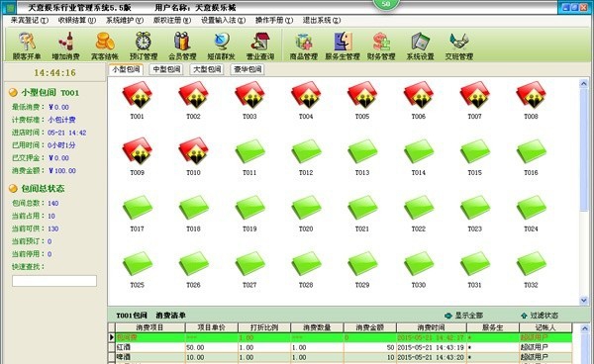Select occupied room T003
594x364 pixels.
pos(249,100)
